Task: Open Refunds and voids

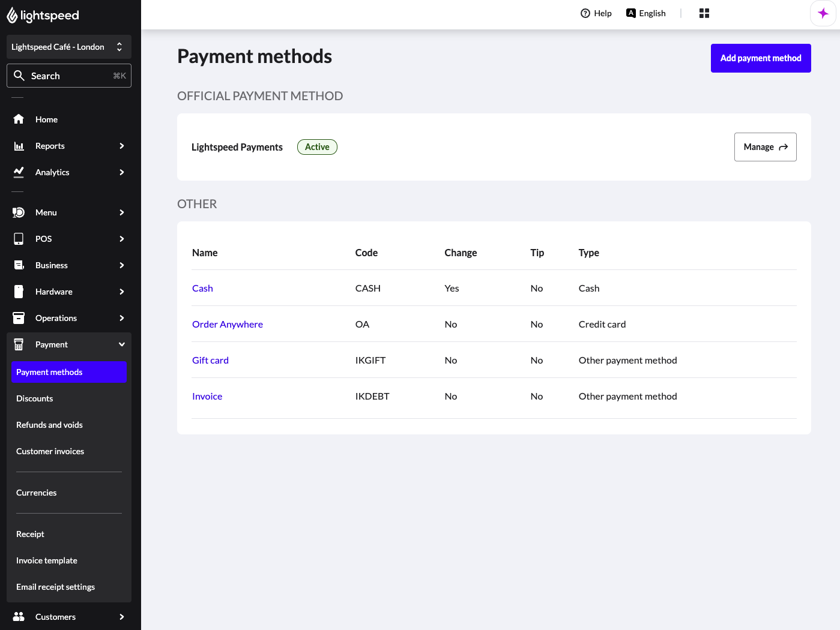Action: click(x=49, y=425)
